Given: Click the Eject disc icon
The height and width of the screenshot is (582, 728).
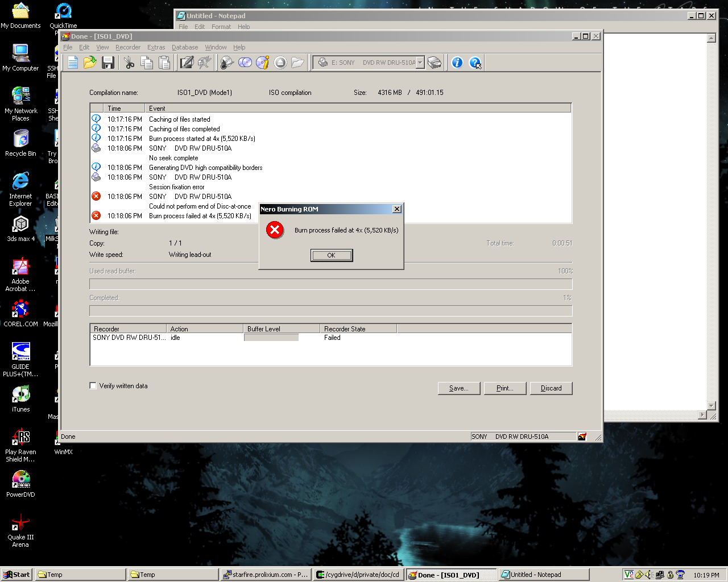Looking at the screenshot, I should [280, 63].
